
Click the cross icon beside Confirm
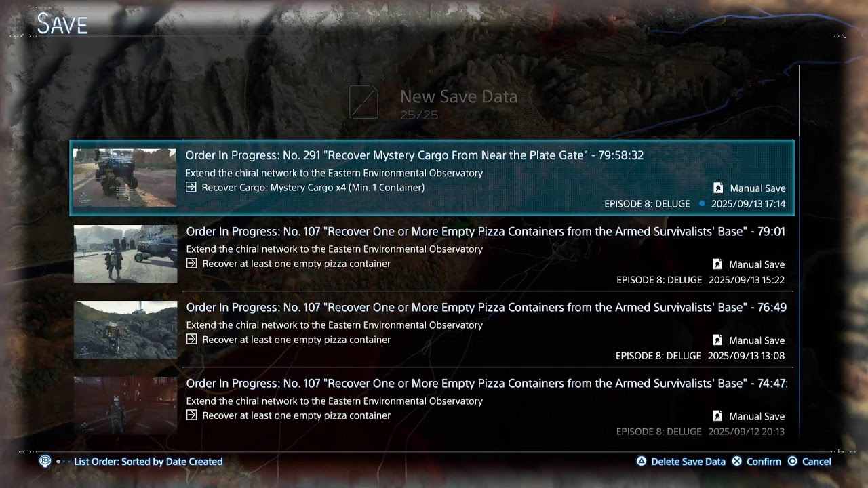[737, 461]
